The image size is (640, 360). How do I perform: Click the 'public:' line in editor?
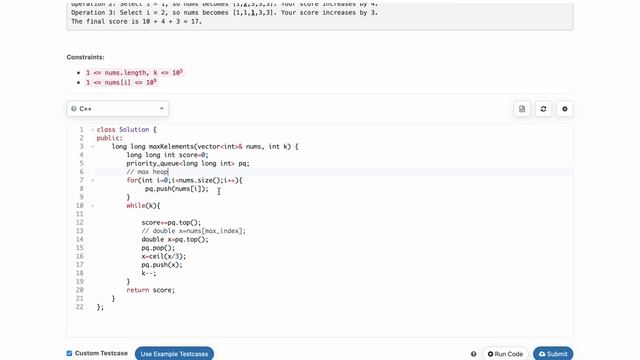coord(109,138)
